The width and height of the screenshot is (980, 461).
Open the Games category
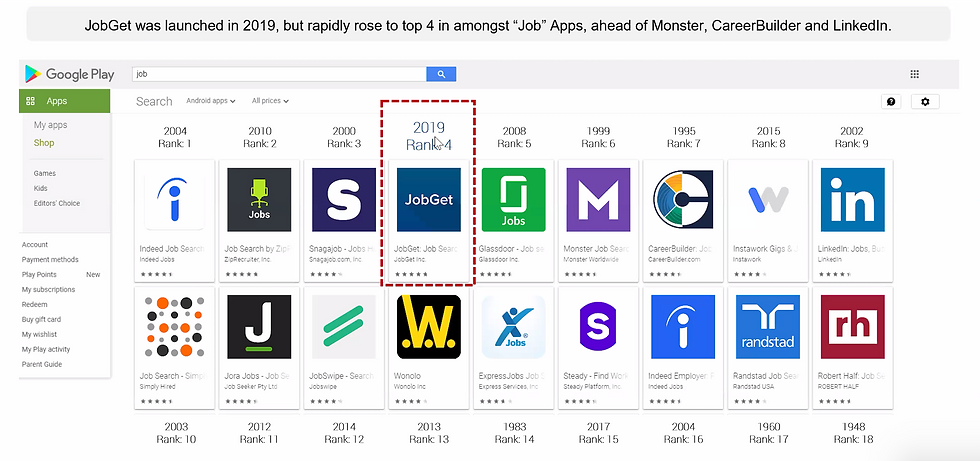coord(45,174)
